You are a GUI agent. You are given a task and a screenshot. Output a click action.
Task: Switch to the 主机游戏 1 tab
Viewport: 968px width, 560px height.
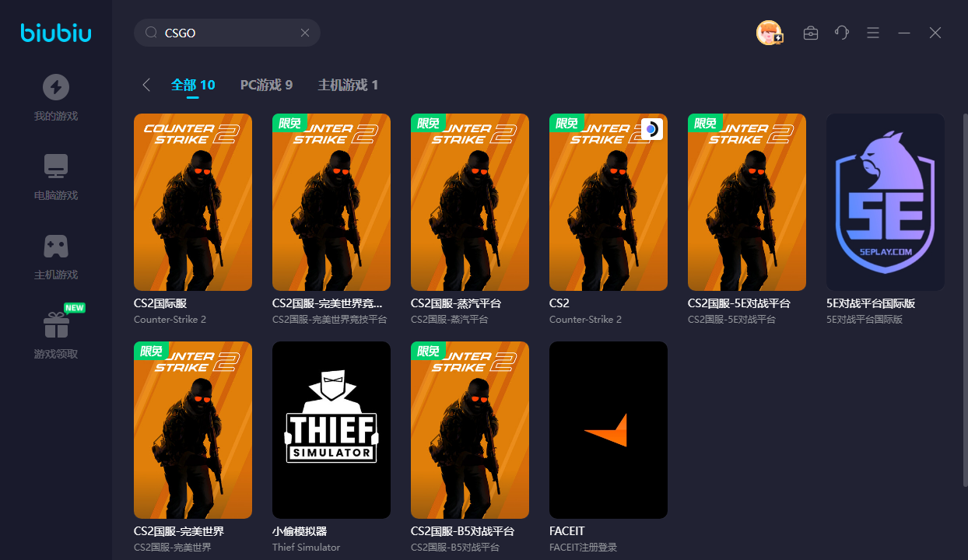click(x=348, y=85)
